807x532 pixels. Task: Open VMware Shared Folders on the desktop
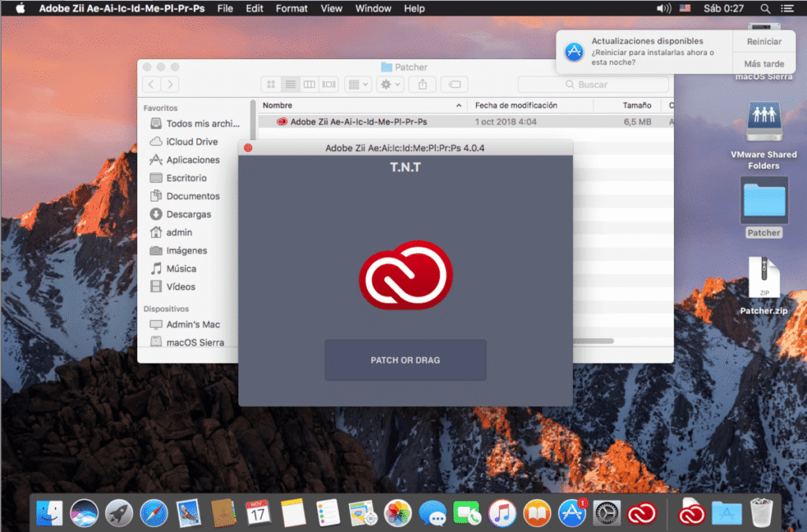tap(764, 136)
